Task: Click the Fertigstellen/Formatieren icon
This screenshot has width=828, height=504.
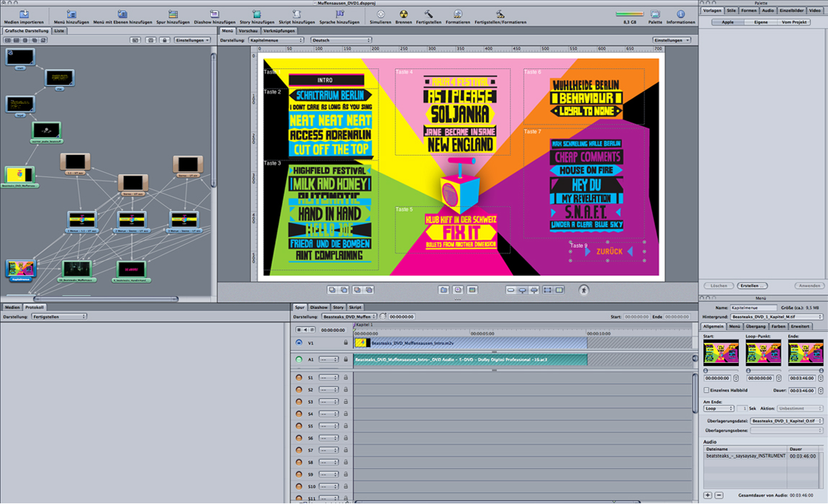Action: point(500,14)
